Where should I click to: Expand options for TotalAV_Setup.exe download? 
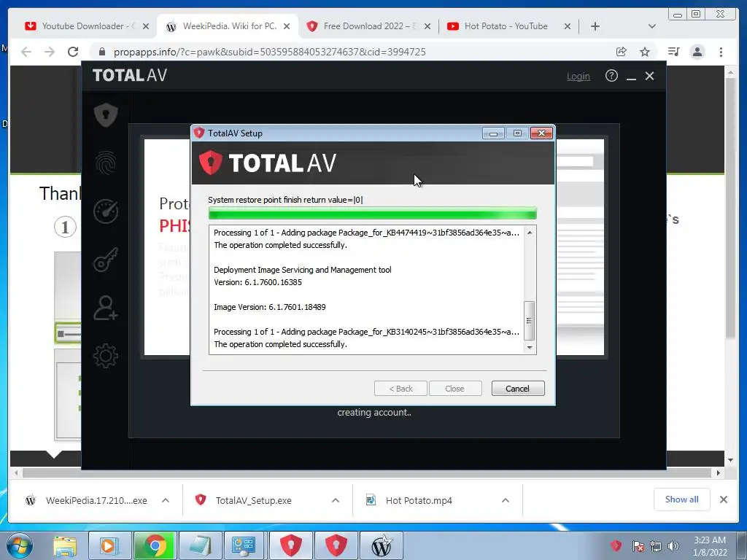[x=336, y=500]
